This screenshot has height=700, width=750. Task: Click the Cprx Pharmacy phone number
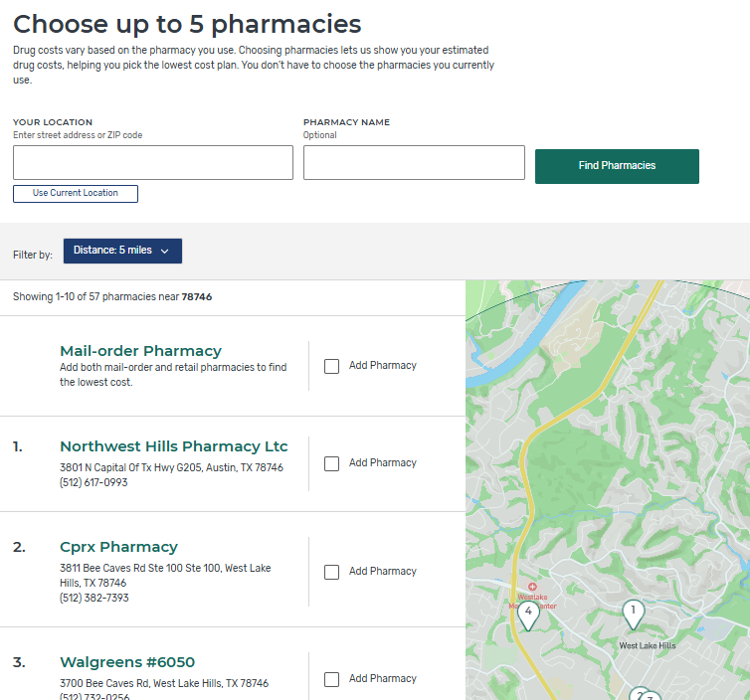pos(94,599)
